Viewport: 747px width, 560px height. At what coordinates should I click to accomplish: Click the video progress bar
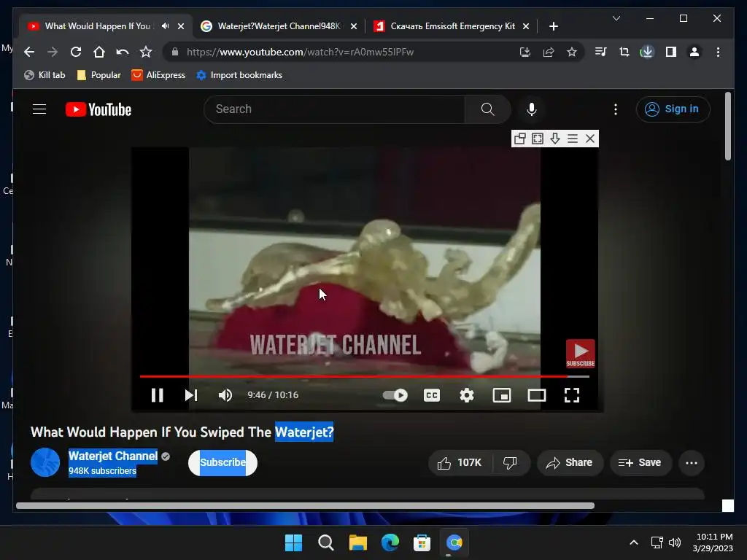tap(365, 376)
